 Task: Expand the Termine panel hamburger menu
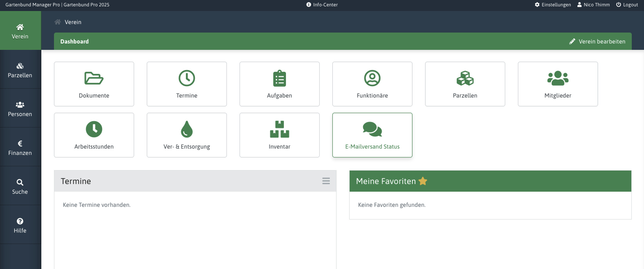326,181
